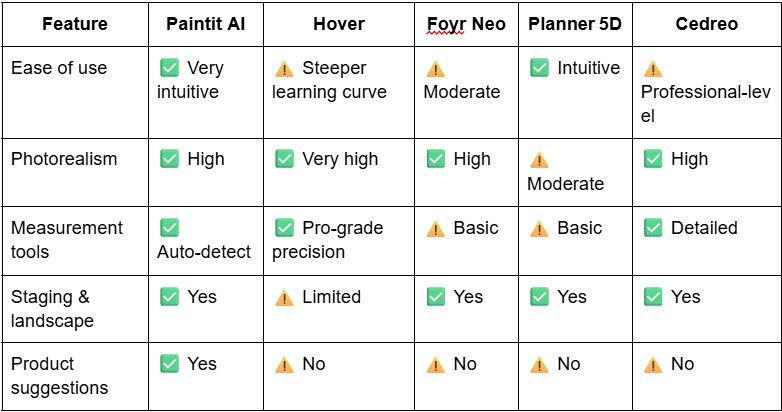The height and width of the screenshot is (412, 782).
Task: Select the 'Foyr Neo' column header
Action: pyautogui.click(x=465, y=24)
